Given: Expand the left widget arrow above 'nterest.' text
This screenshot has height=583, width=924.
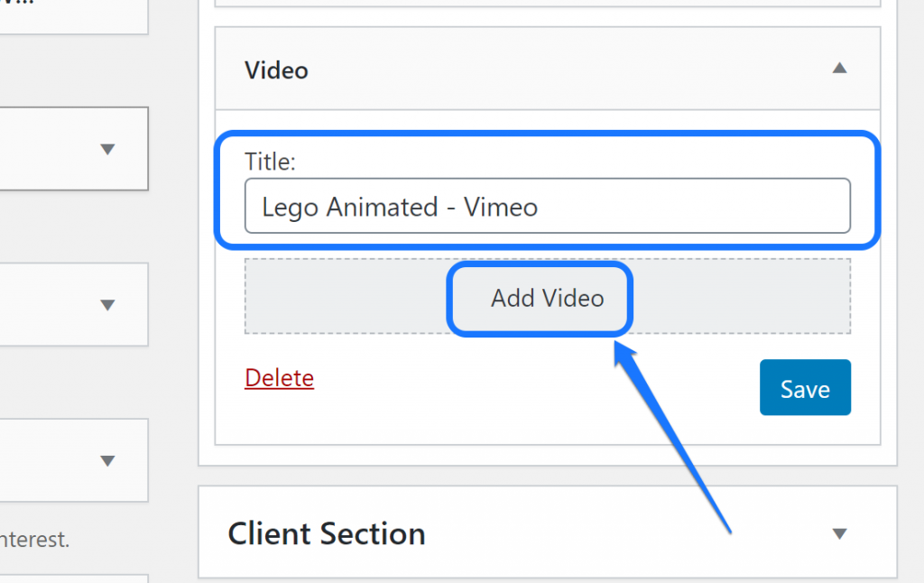Looking at the screenshot, I should [107, 461].
